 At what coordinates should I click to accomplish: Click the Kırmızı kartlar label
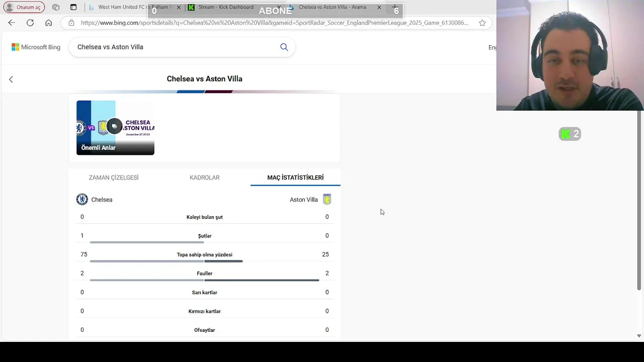[204, 311]
